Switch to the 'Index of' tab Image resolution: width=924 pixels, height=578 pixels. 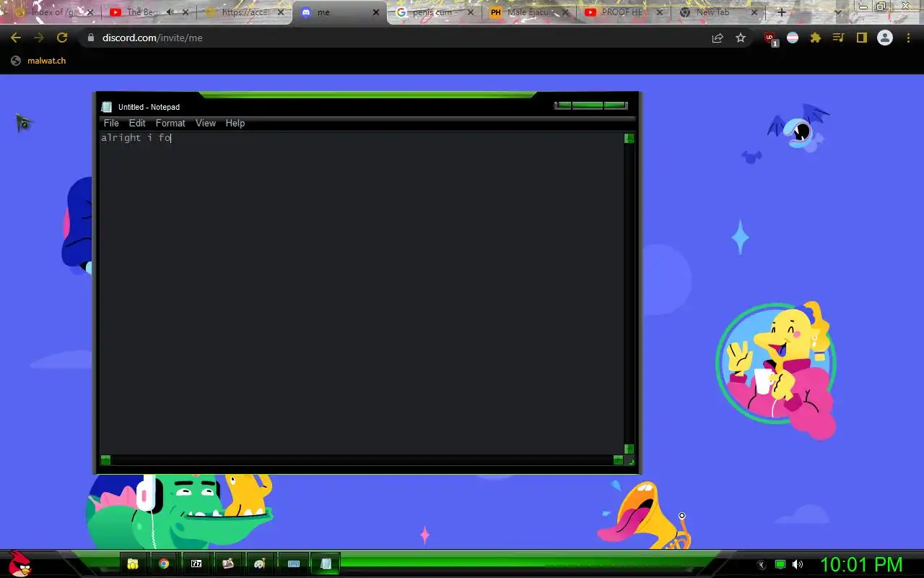(x=54, y=12)
